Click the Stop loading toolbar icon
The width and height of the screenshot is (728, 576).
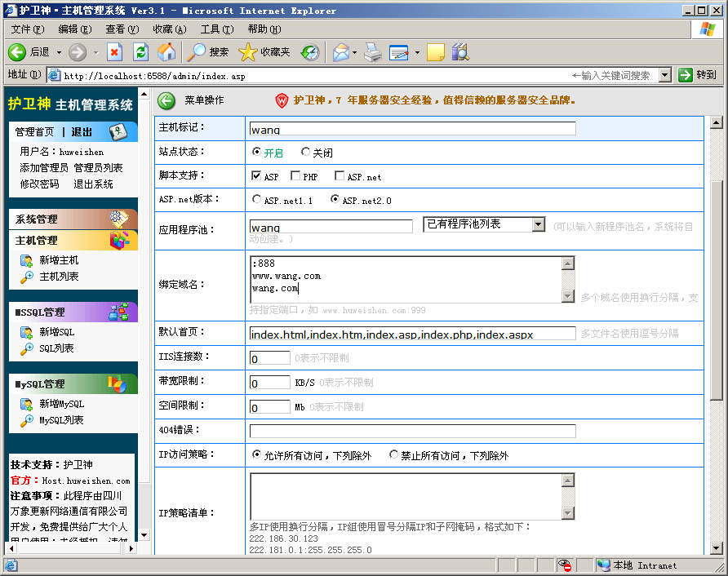(x=115, y=52)
